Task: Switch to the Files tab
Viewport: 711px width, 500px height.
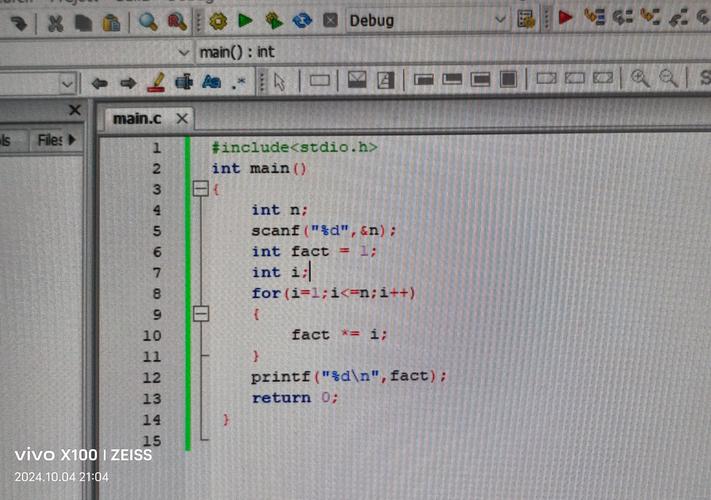Action: (50, 140)
